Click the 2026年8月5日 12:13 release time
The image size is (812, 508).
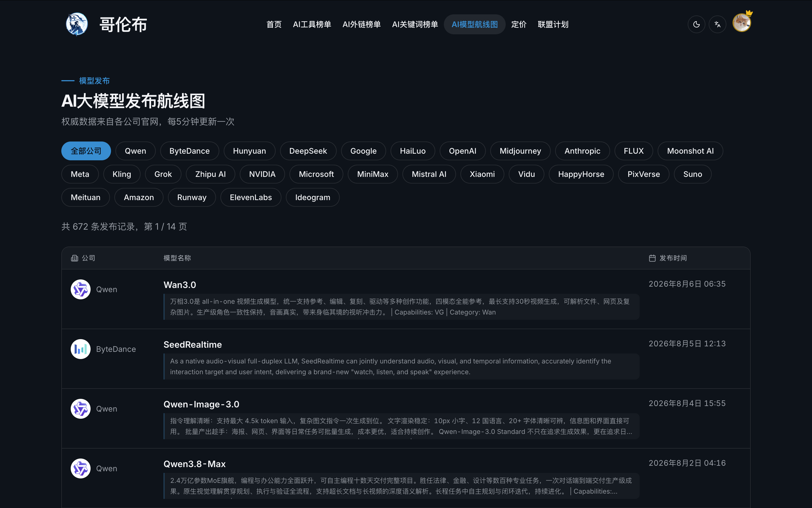[x=687, y=344]
